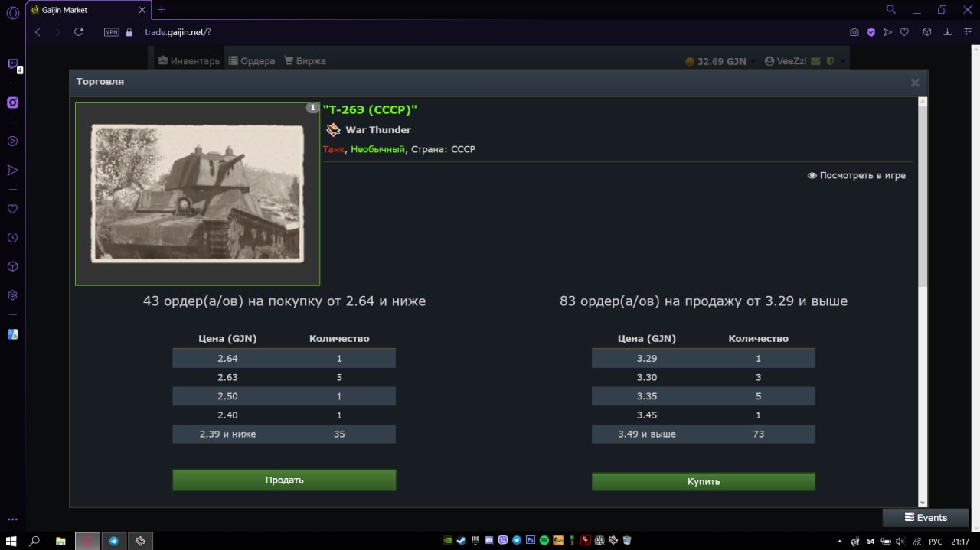
Task: Open browser settings gear in sidebar
Action: 12,295
